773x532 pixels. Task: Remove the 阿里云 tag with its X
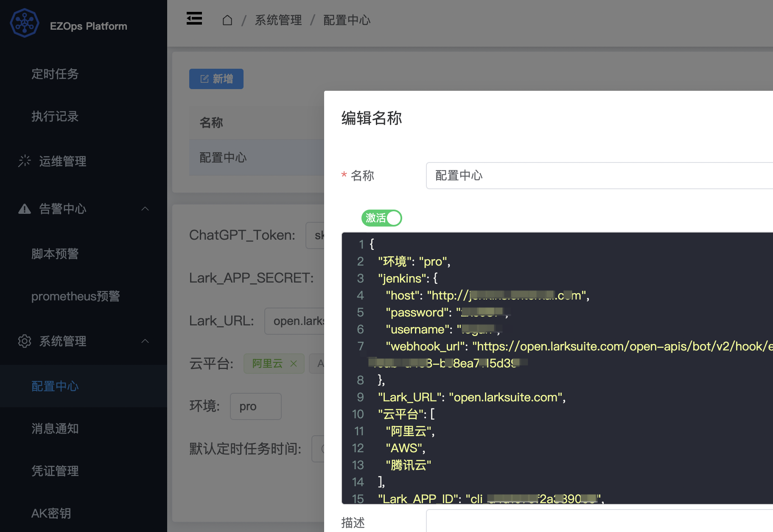coord(294,364)
